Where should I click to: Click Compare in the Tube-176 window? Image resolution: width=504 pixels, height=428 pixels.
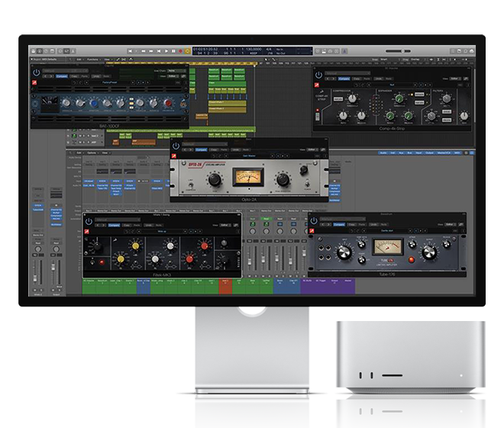tap(339, 225)
